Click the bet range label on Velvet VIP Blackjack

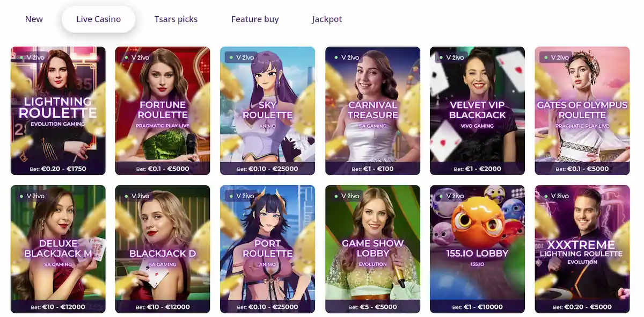pos(477,169)
